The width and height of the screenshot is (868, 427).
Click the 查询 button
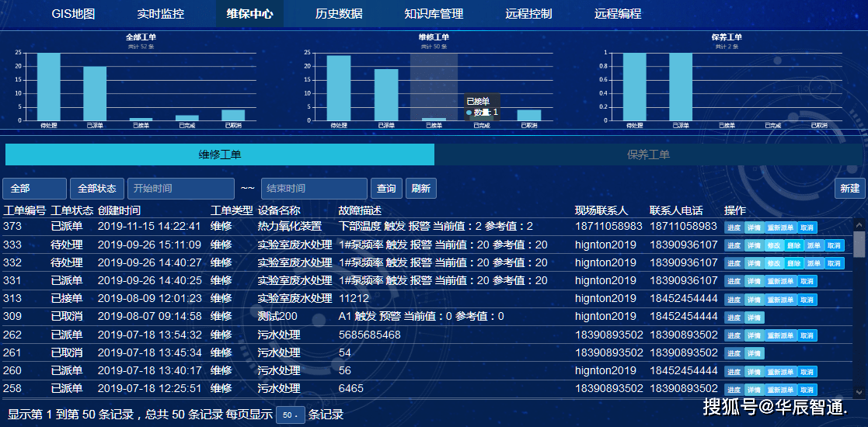tap(386, 189)
